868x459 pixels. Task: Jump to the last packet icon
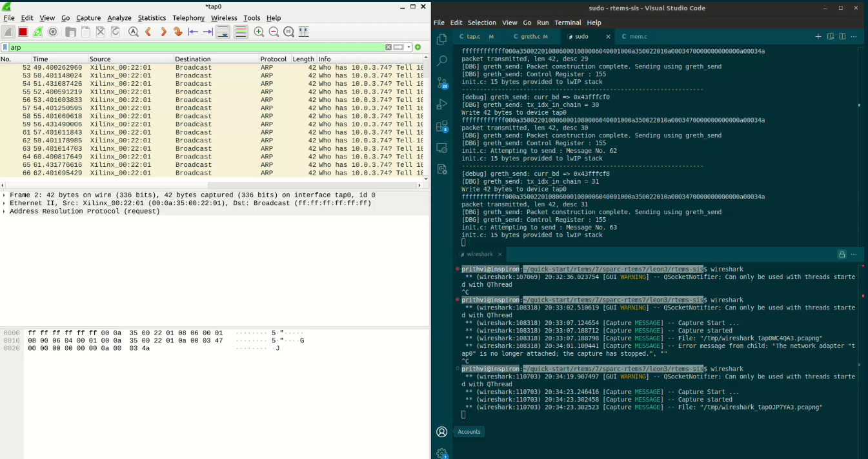pyautogui.click(x=207, y=32)
